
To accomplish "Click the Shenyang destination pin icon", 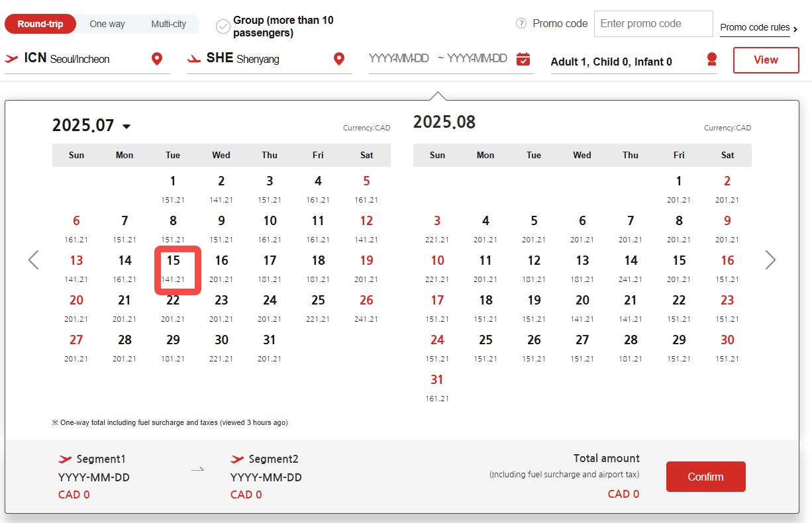I will [x=339, y=59].
